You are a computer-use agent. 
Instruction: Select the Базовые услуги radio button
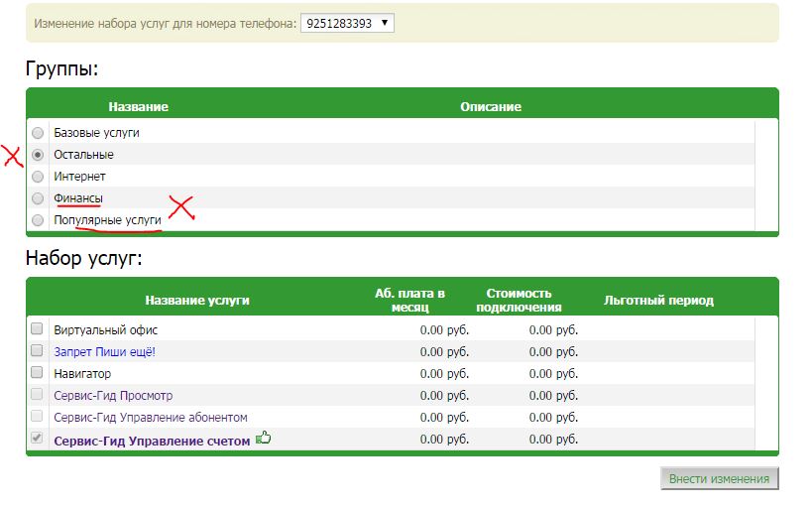coord(38,133)
